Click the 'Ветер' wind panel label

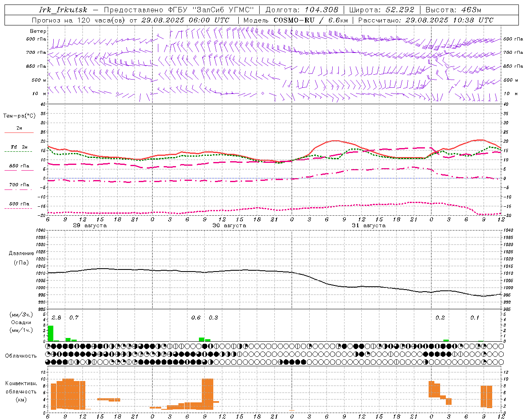[38, 31]
